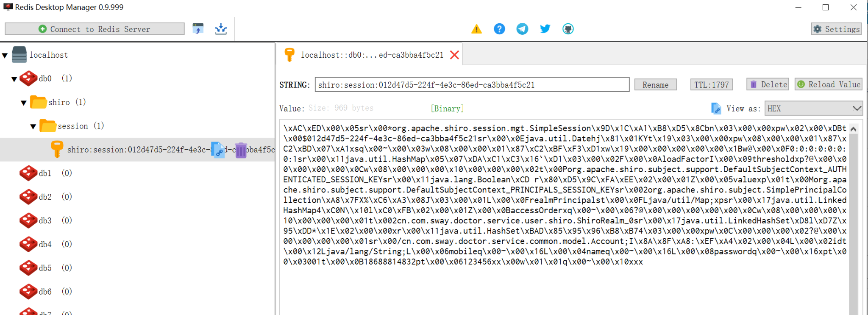
Task: Open the Twitter icon
Action: [x=545, y=29]
